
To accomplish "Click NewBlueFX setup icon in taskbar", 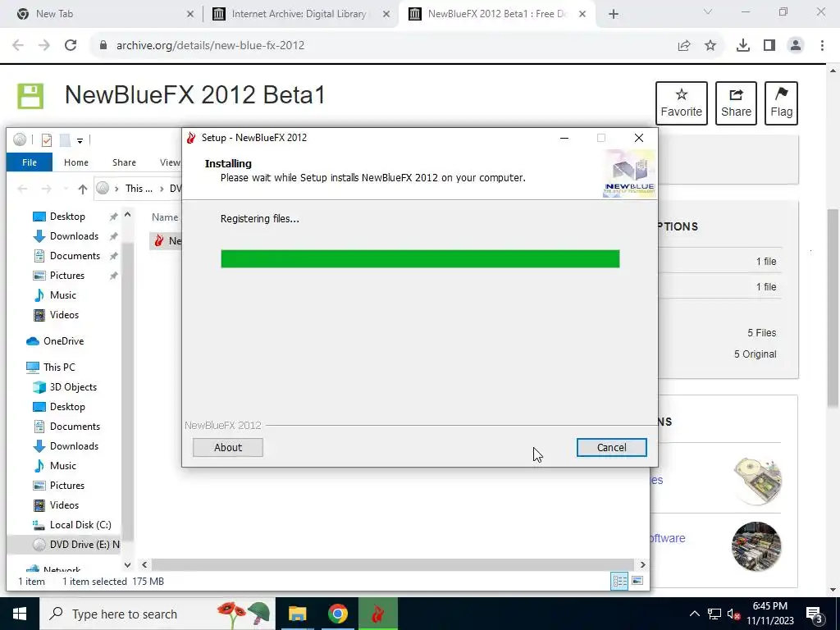I will pos(378,614).
